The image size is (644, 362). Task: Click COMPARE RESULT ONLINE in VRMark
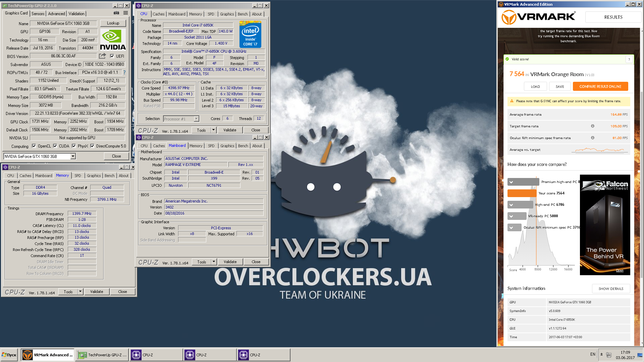click(600, 86)
